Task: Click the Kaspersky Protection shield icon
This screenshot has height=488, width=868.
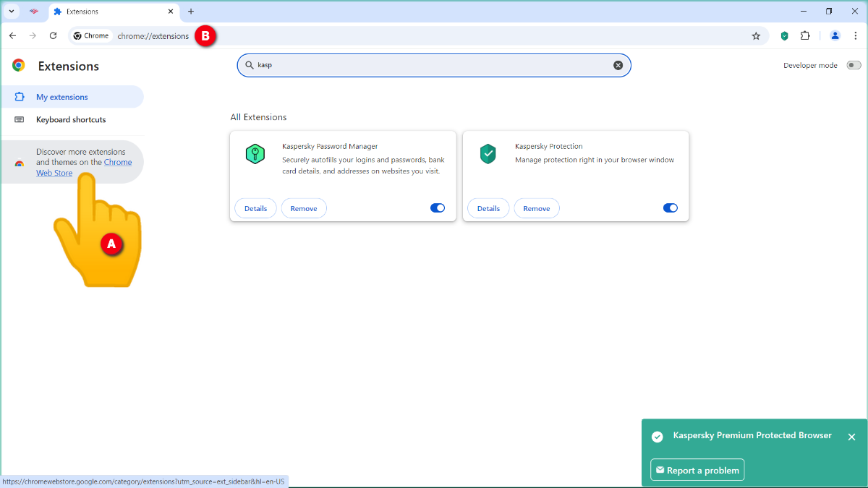Action: [x=488, y=153]
